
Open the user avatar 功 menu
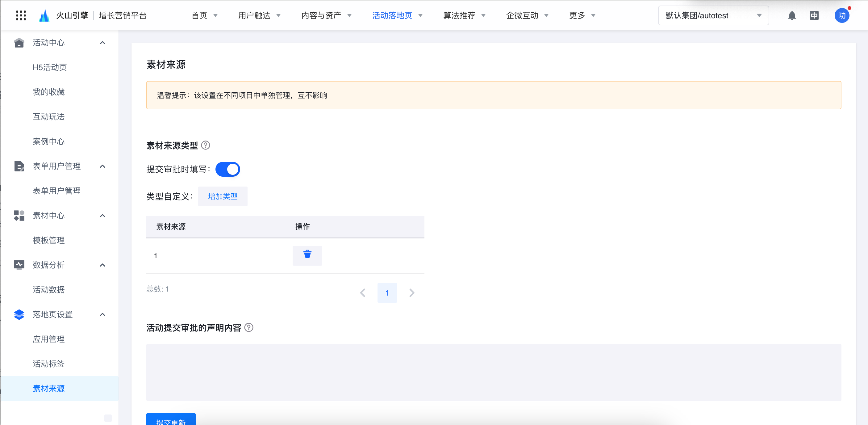click(842, 15)
